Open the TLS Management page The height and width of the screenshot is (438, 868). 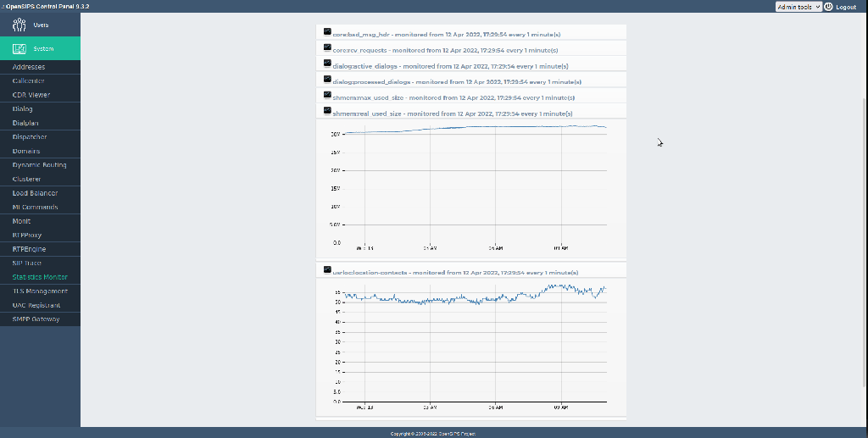click(x=40, y=291)
